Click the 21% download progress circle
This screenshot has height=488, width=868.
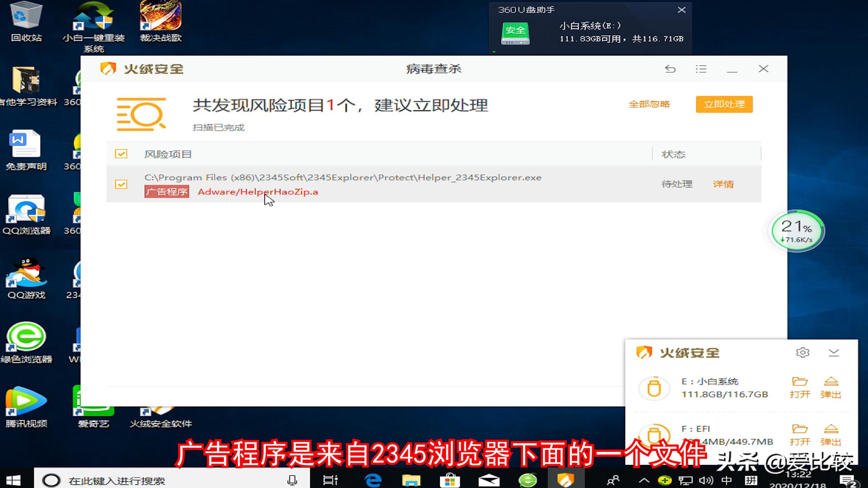796,230
